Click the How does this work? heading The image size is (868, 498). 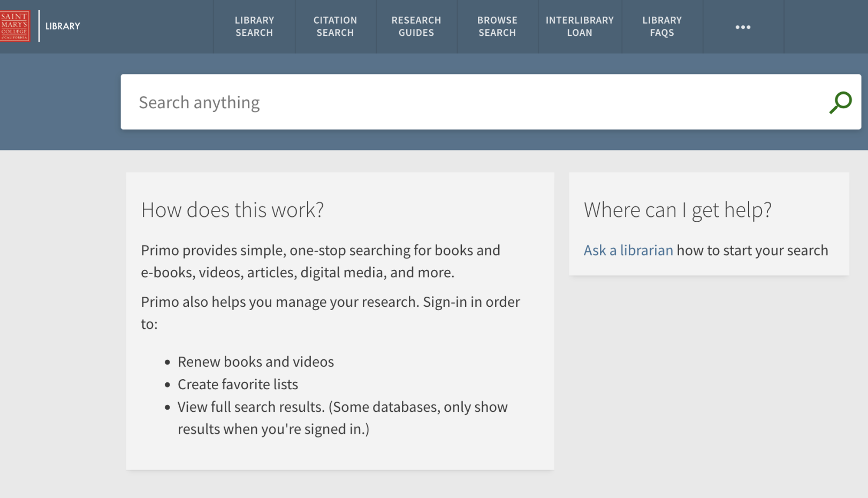(232, 210)
